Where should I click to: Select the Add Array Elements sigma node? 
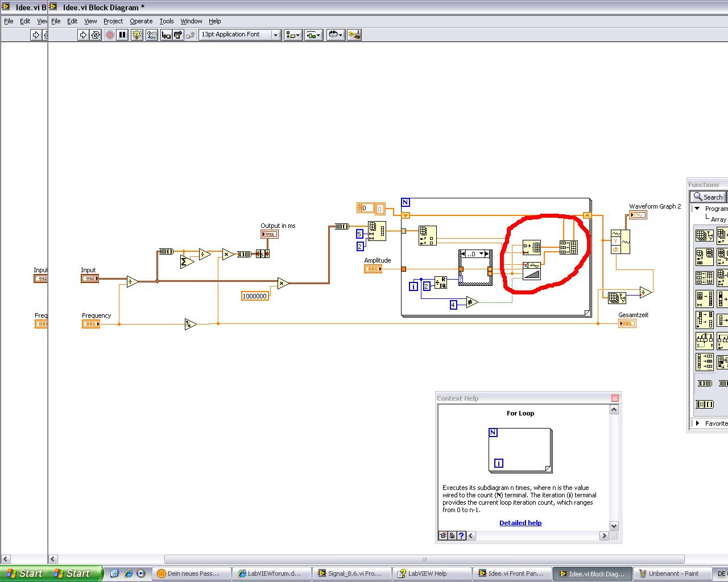coord(187,261)
